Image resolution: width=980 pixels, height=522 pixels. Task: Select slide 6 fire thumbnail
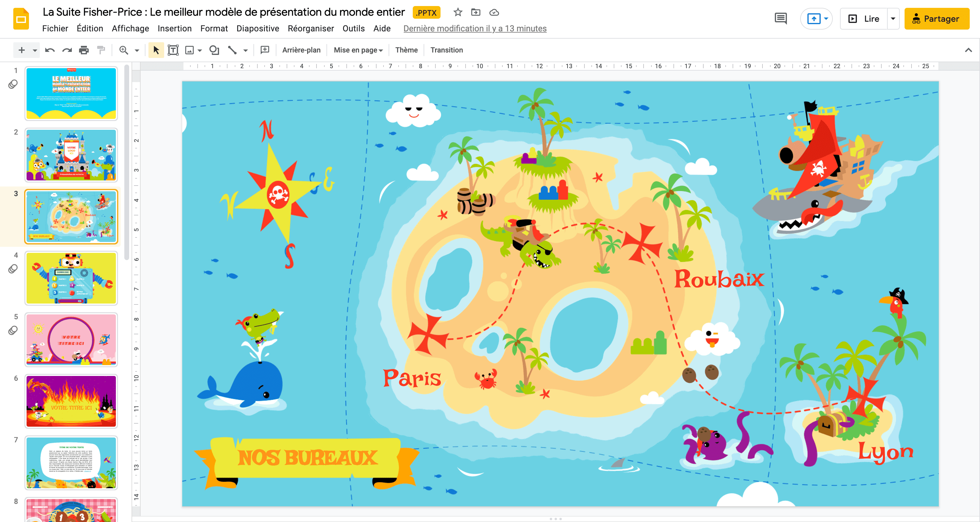71,401
